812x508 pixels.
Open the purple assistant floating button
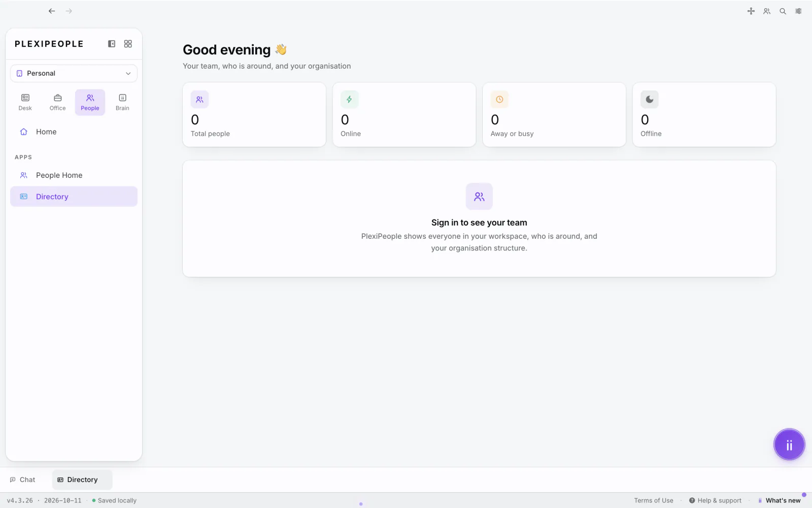click(x=789, y=445)
